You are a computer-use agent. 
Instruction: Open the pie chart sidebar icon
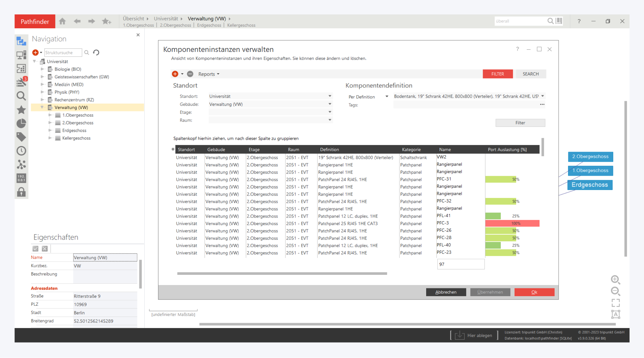21,124
